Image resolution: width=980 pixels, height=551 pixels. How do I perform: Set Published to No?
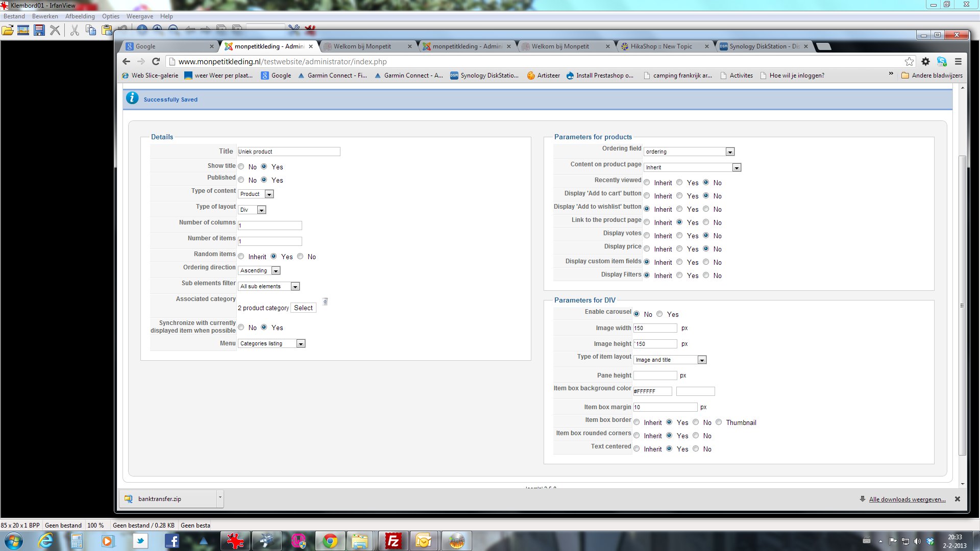pyautogui.click(x=241, y=180)
